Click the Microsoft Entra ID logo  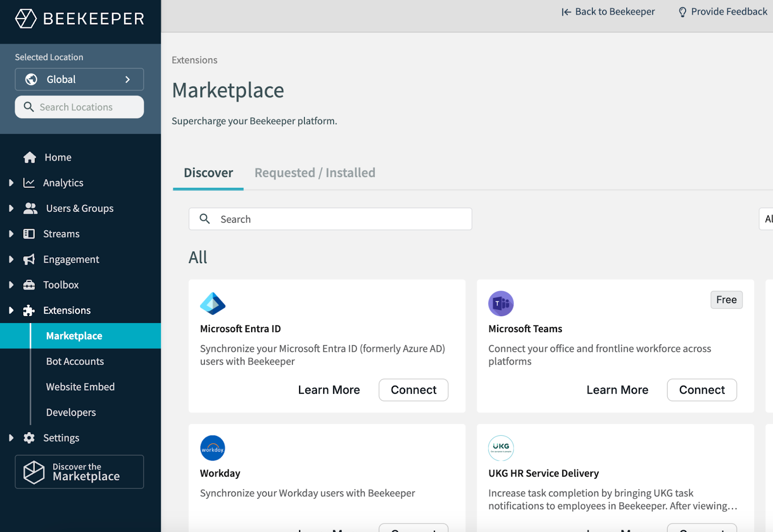tap(213, 304)
